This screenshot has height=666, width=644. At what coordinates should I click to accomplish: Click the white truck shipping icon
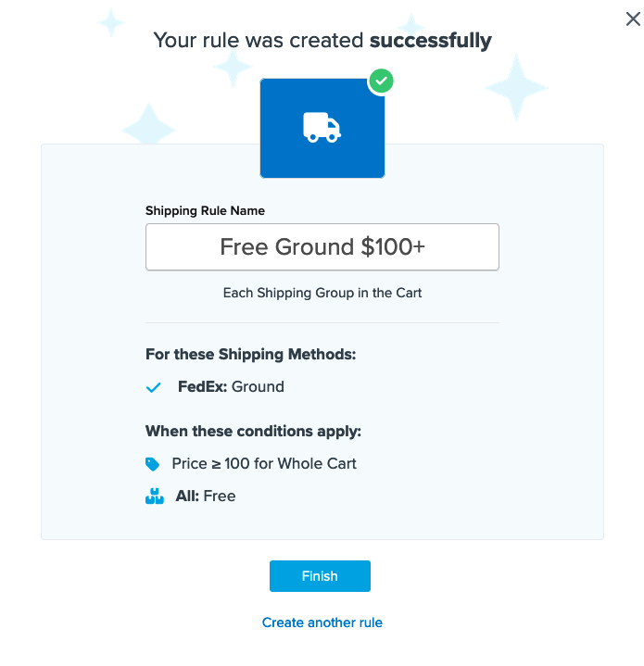pyautogui.click(x=322, y=128)
